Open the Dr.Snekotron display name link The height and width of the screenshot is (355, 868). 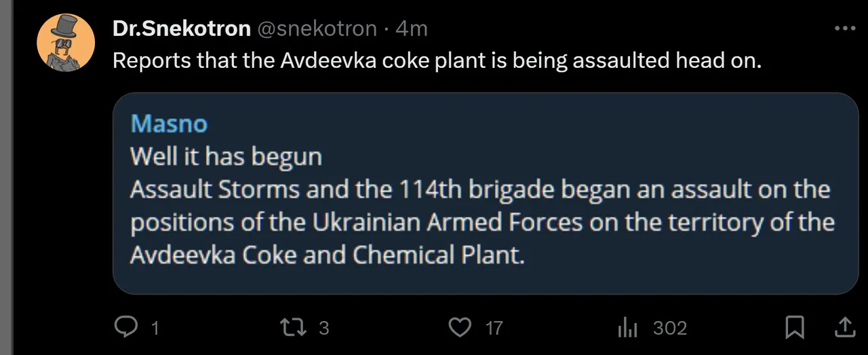[x=180, y=29]
